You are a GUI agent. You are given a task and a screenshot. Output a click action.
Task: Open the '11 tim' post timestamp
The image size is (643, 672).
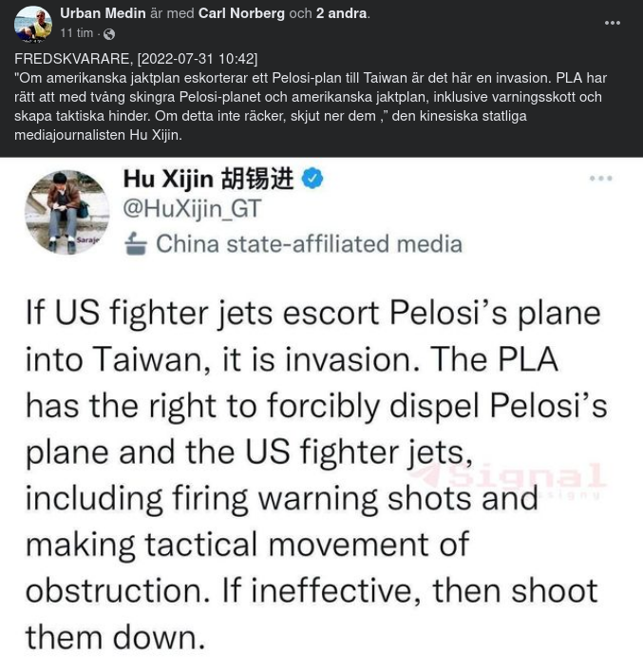76,33
